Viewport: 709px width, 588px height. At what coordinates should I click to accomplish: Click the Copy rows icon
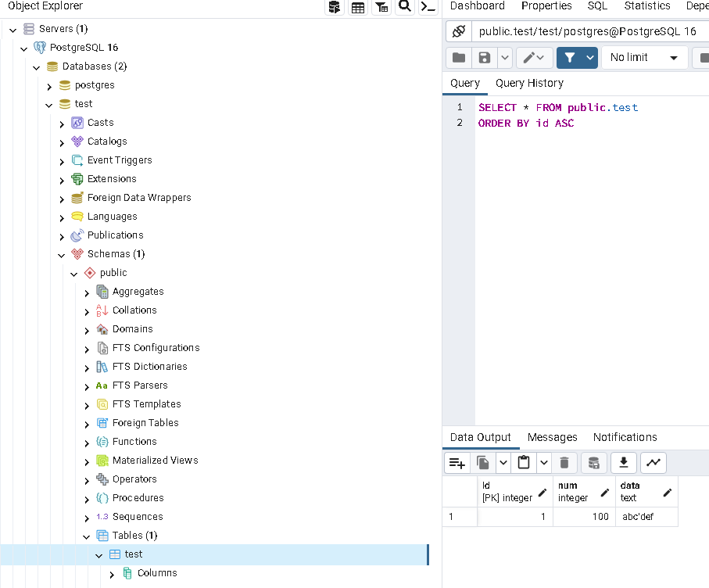coord(482,463)
